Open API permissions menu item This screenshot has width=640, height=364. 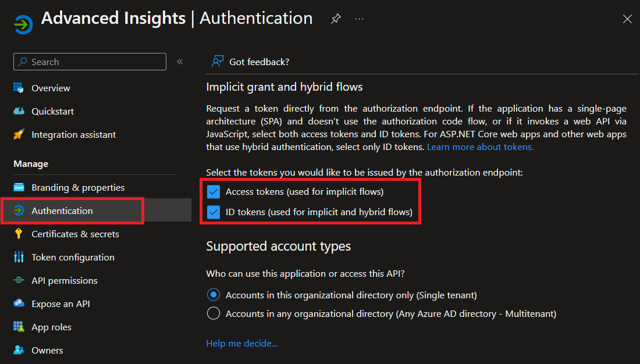pyautogui.click(x=64, y=280)
